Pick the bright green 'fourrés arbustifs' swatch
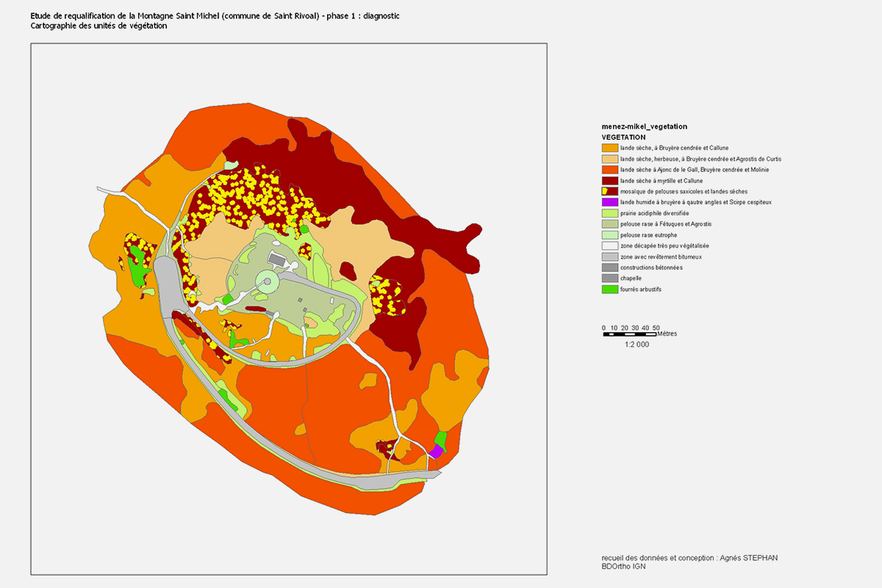The width and height of the screenshot is (882, 588). point(609,290)
